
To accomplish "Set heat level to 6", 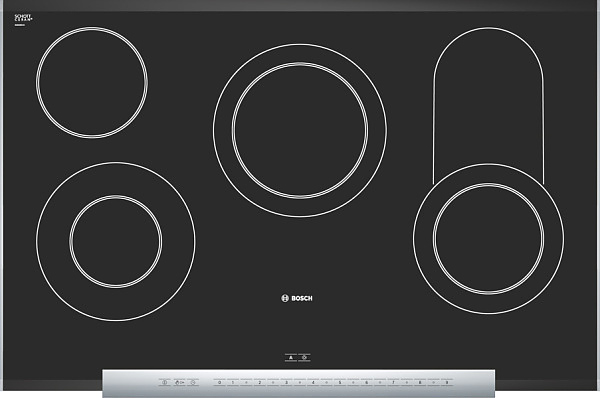I will click(367, 382).
